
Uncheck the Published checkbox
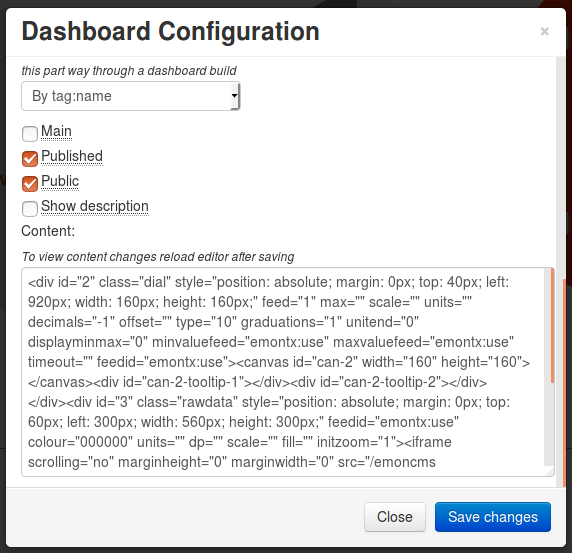click(x=30, y=159)
